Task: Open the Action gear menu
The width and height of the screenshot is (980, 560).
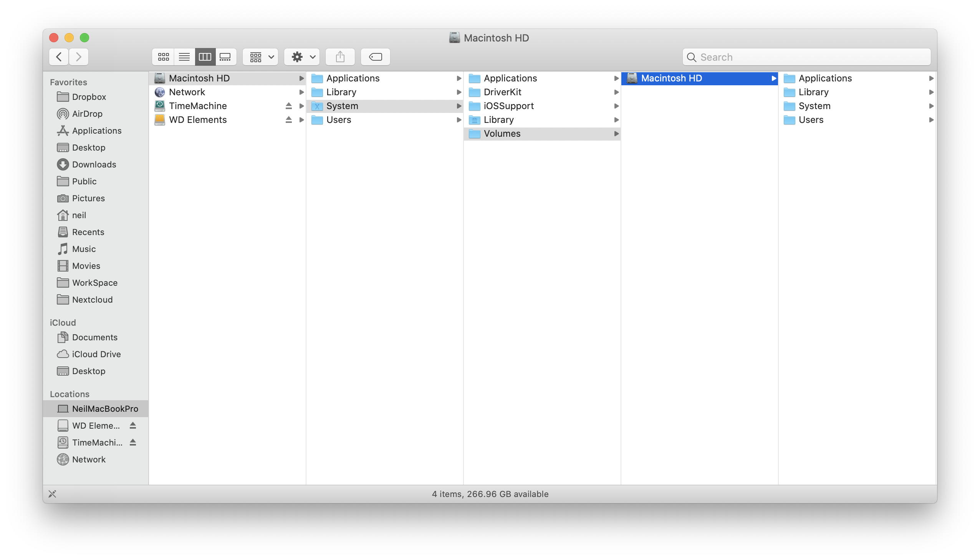Action: [x=302, y=57]
